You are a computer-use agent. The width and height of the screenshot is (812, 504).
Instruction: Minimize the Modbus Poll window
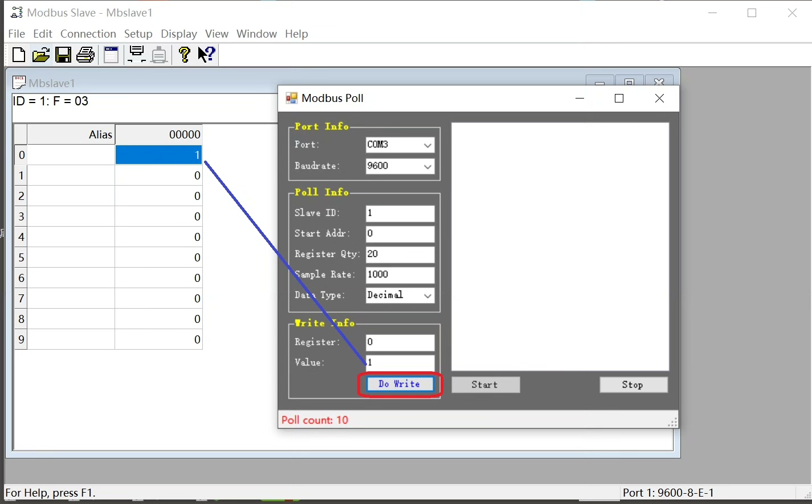pos(580,98)
